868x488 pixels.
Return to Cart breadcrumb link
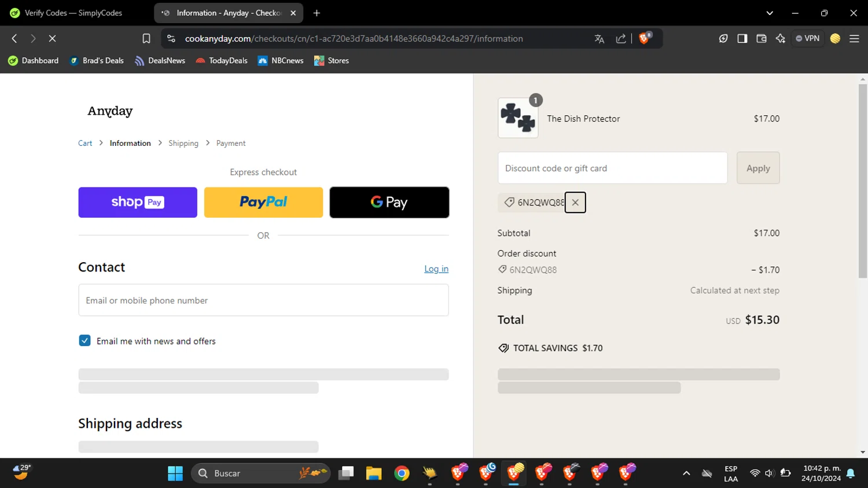click(85, 143)
